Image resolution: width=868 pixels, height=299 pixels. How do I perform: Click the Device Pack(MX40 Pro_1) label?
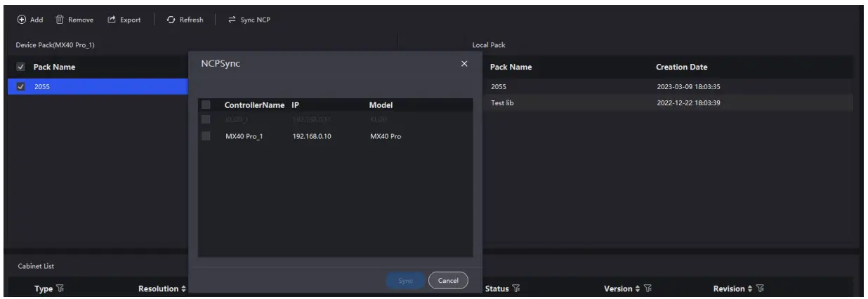click(55, 46)
